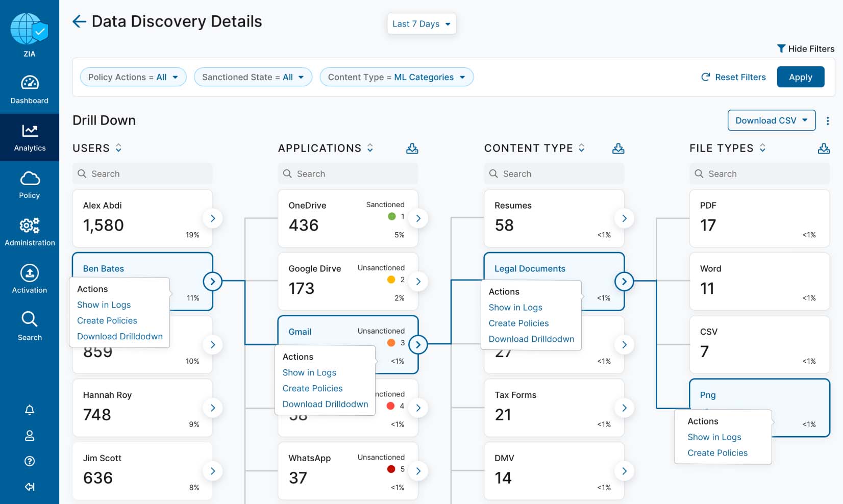
Task: Expand the Policy Actions filter dropdown
Action: [133, 77]
